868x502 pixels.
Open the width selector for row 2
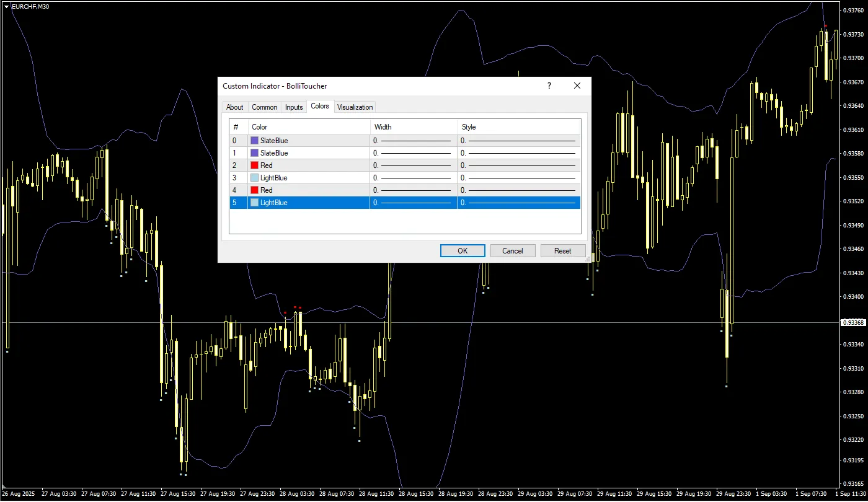pyautogui.click(x=414, y=165)
